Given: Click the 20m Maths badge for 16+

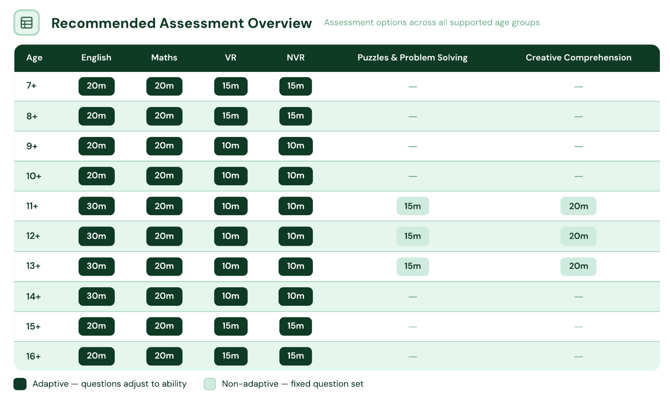Looking at the screenshot, I should click(165, 356).
